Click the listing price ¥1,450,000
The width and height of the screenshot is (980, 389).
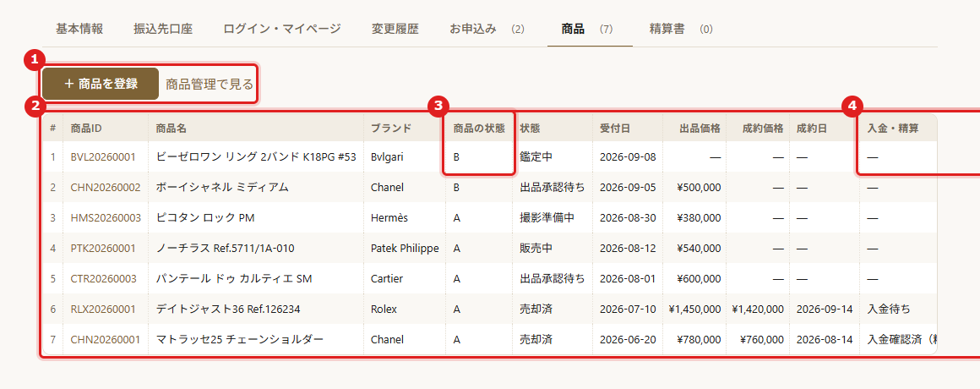coord(695,309)
